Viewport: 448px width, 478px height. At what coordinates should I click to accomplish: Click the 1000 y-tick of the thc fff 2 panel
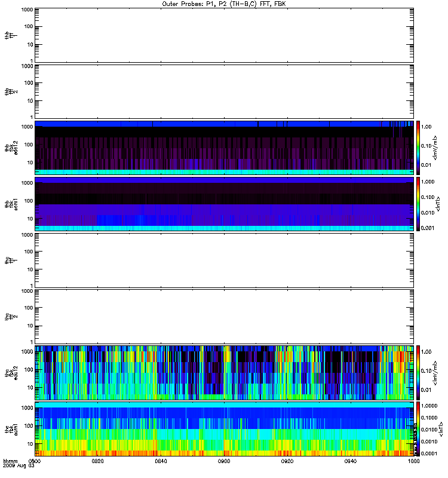pyautogui.click(x=27, y=291)
